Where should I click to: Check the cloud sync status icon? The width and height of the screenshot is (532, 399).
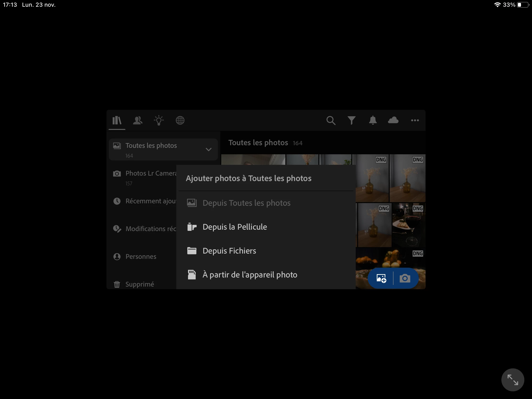click(x=393, y=120)
